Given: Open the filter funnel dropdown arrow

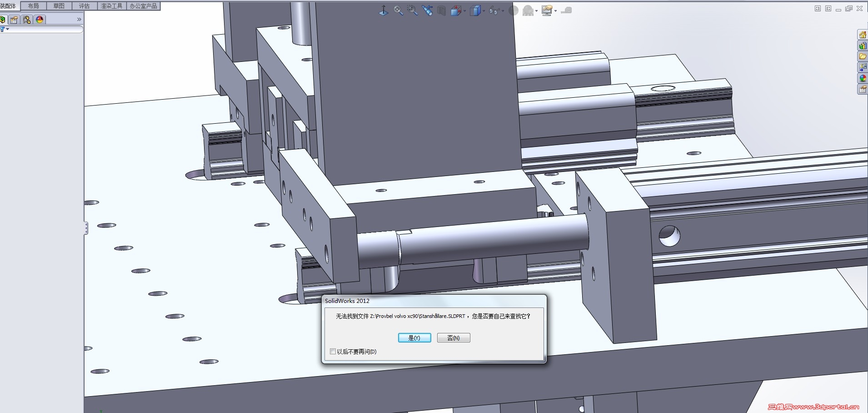Looking at the screenshot, I should point(8,30).
